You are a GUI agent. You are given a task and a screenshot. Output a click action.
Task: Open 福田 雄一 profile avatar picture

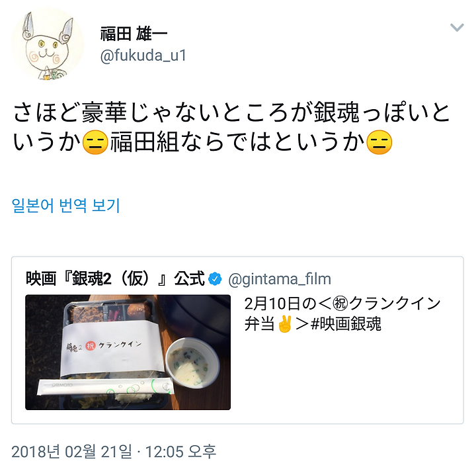pos(48,44)
